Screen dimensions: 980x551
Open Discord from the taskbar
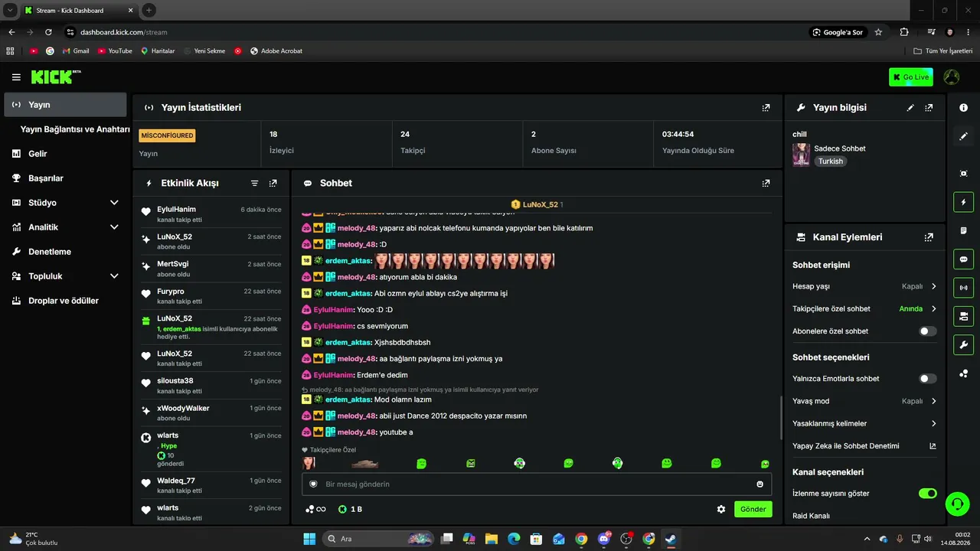coord(604,539)
